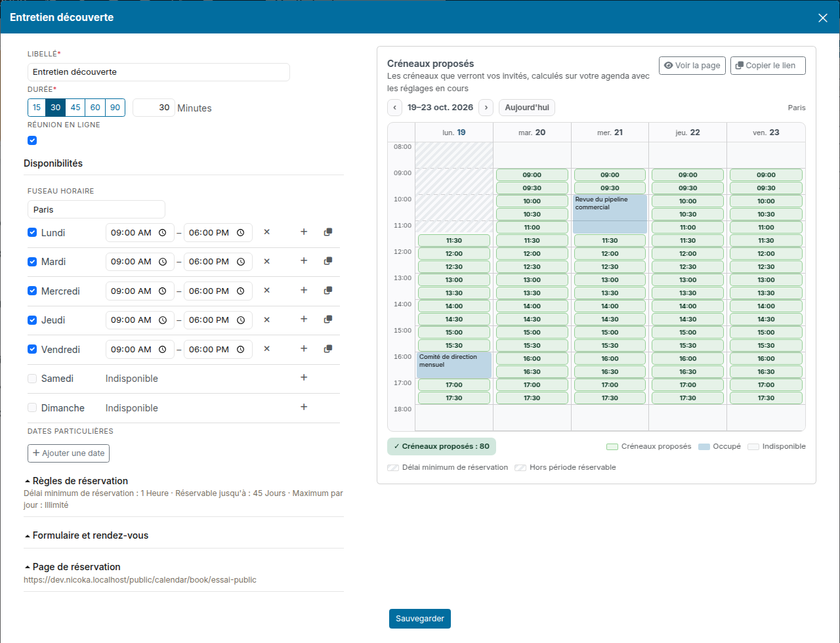Add a time range for Lundi
840x643 pixels.
(304, 232)
